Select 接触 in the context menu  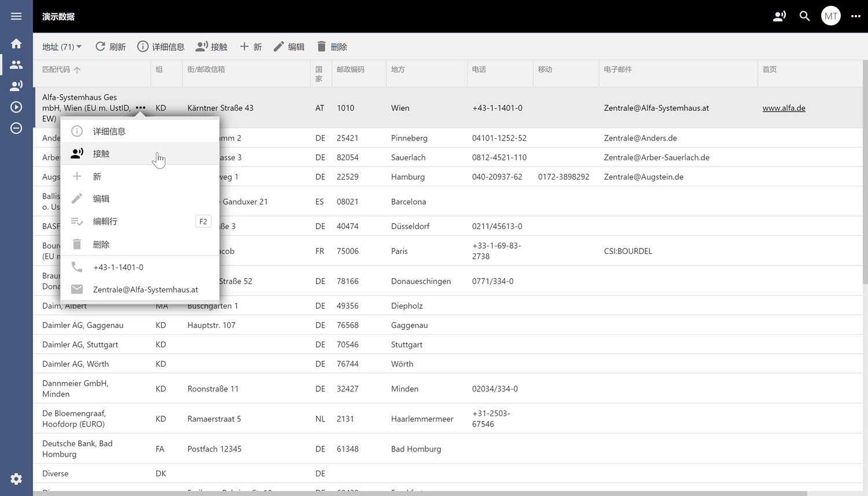(x=101, y=154)
